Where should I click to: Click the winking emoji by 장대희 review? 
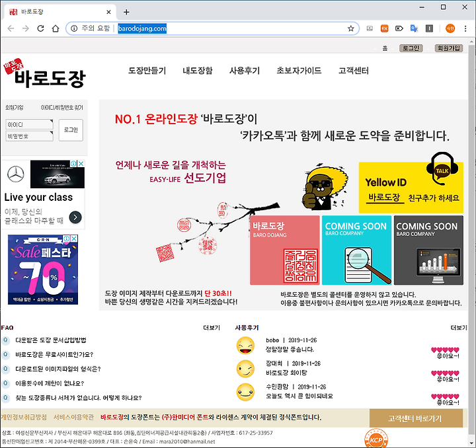click(245, 369)
